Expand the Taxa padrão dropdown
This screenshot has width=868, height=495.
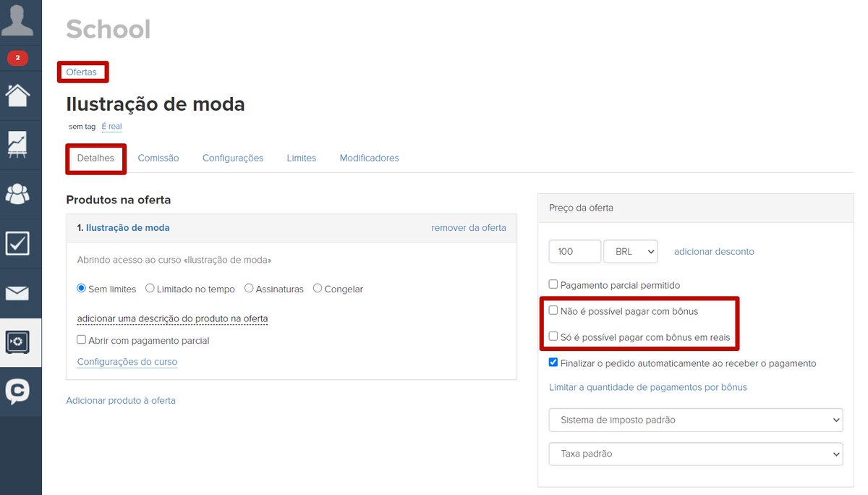coord(696,454)
